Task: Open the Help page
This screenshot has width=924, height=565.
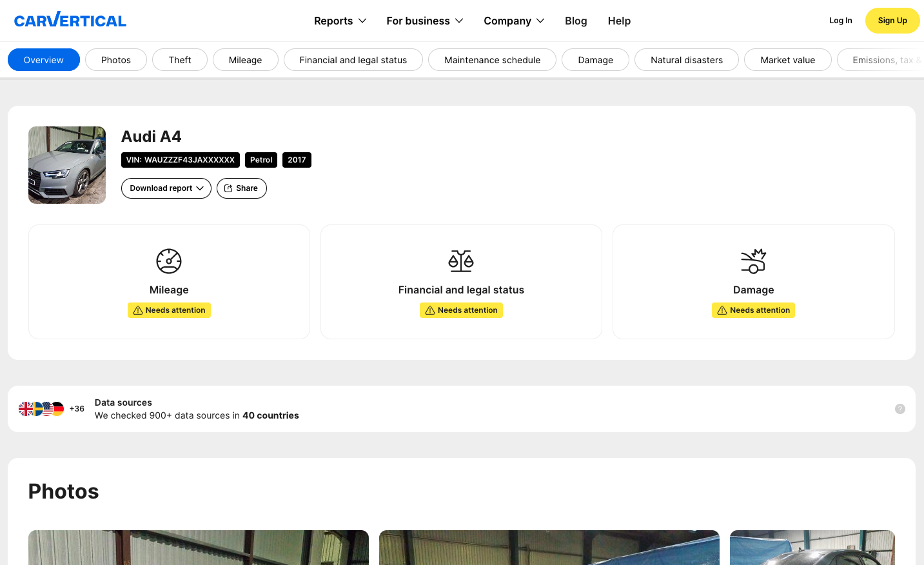Action: [x=619, y=21]
